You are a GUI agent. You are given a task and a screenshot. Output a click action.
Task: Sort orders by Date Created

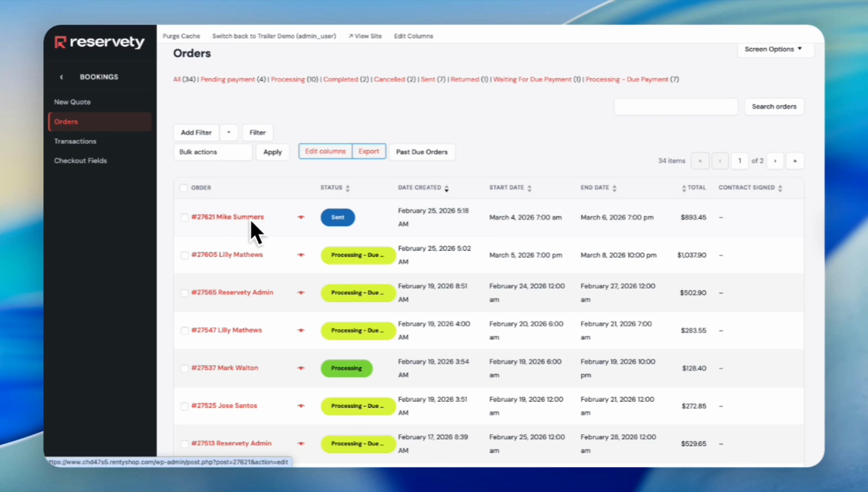[x=446, y=188]
